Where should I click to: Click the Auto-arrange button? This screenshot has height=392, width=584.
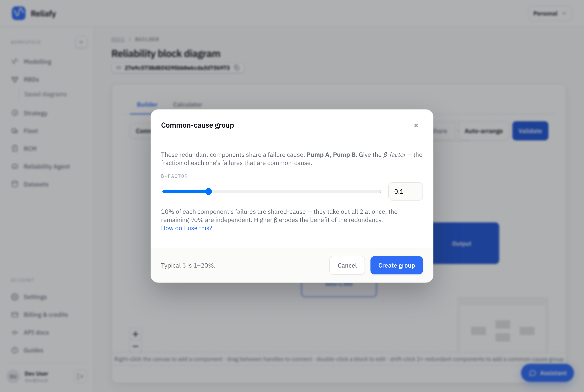[483, 131]
